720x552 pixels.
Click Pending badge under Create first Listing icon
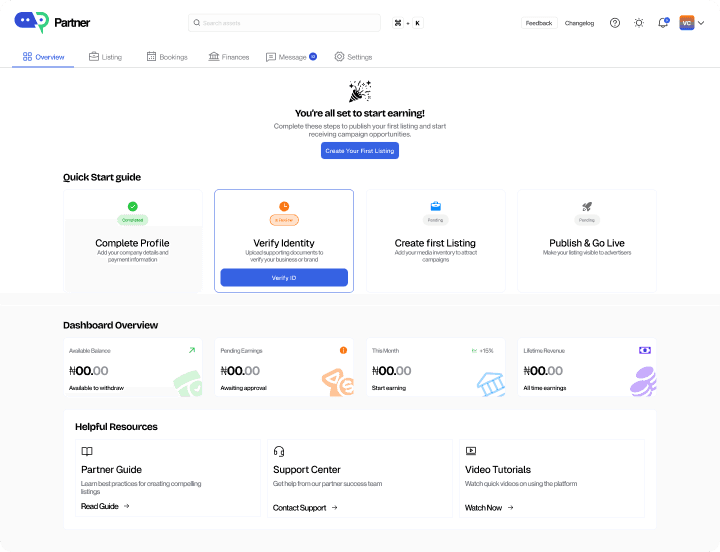click(435, 220)
